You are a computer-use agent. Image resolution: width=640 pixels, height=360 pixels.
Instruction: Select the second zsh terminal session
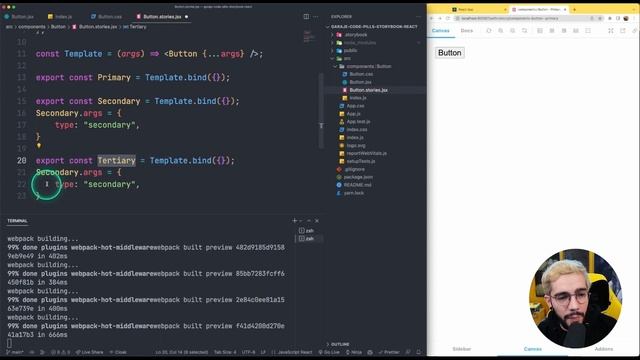pyautogui.click(x=307, y=238)
